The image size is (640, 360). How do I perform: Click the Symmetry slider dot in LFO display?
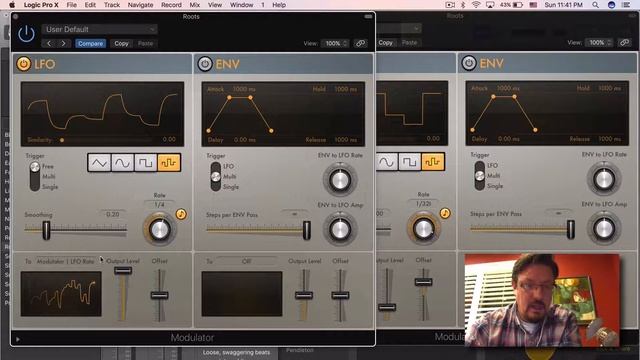(x=62, y=140)
